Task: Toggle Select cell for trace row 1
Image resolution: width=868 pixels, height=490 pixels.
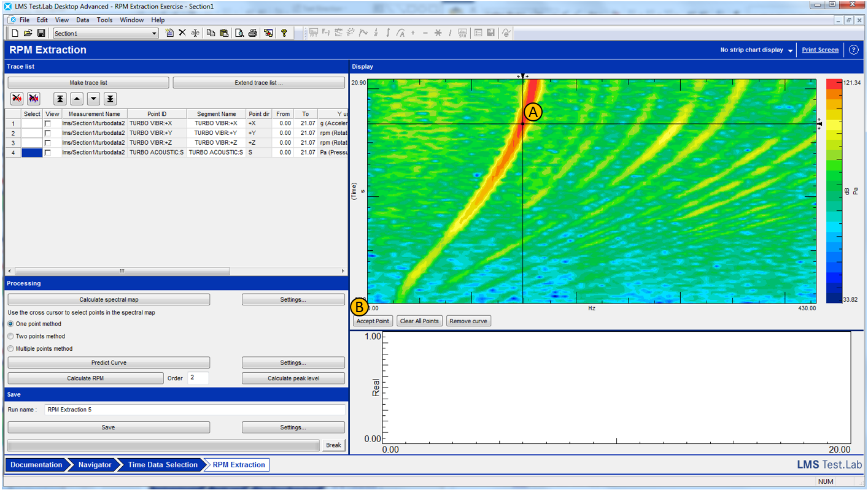Action: click(x=32, y=123)
